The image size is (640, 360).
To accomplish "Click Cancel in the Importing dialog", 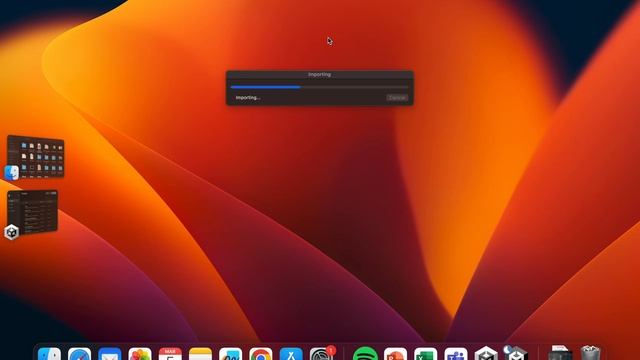I will (397, 98).
